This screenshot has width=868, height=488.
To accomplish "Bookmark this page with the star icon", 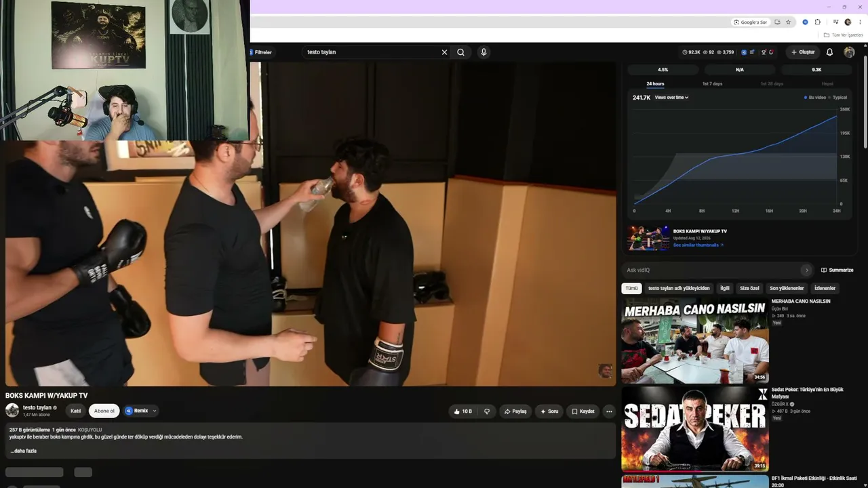I will point(788,22).
